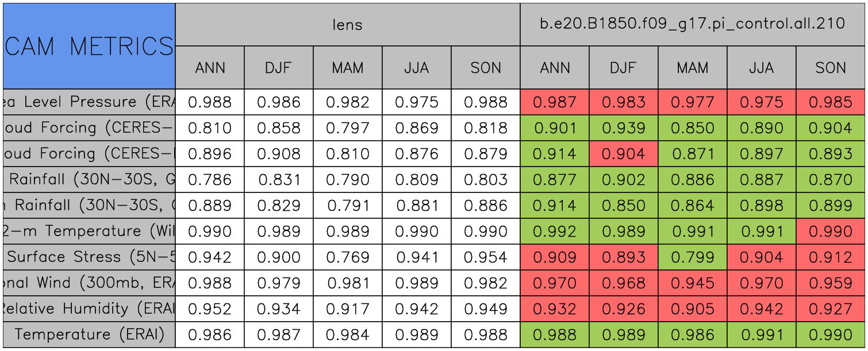Select the Zonal Wind (300mb) row label
This screenshot has width=868, height=351.
[x=89, y=283]
